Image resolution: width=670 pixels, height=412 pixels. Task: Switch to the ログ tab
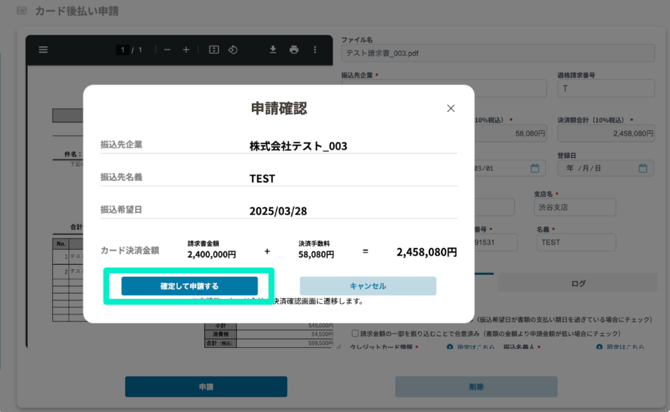point(578,284)
